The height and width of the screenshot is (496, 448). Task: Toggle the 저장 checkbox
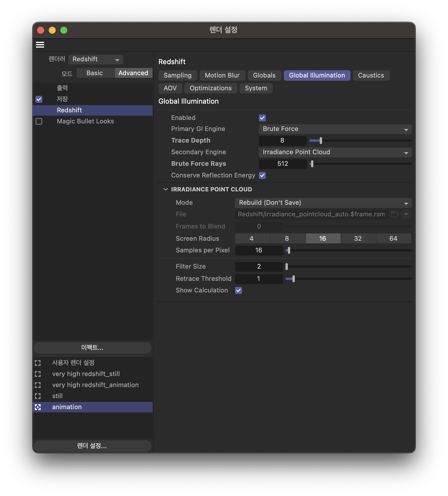point(39,99)
